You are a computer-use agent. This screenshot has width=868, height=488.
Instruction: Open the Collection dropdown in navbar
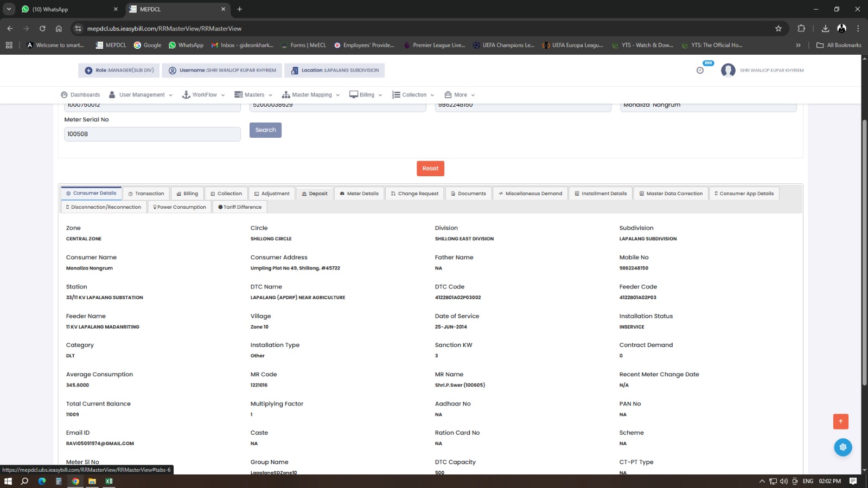(x=413, y=95)
